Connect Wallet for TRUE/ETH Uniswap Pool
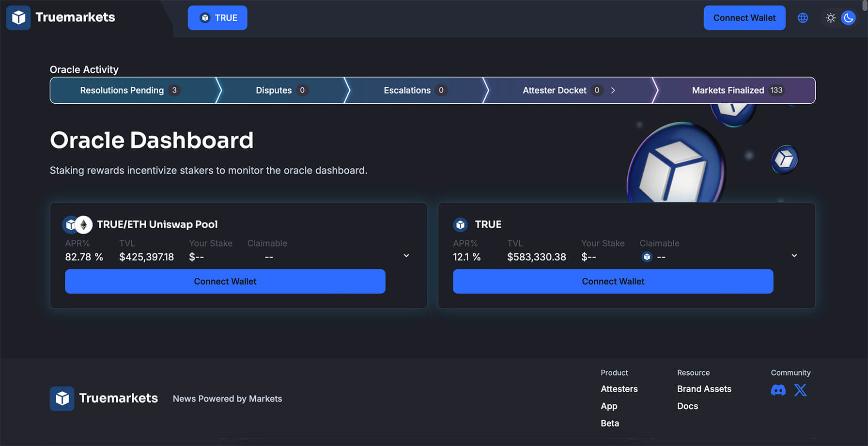The image size is (868, 446). 225,281
